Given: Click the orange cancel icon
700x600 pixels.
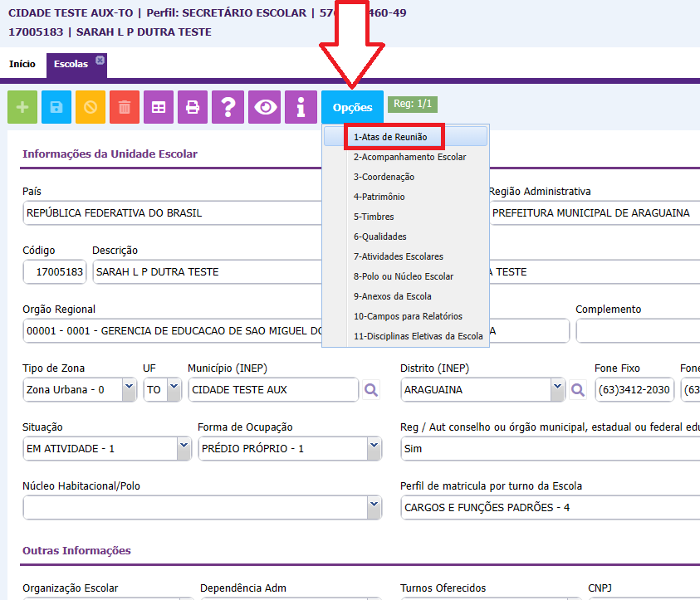Looking at the screenshot, I should coord(91,107).
